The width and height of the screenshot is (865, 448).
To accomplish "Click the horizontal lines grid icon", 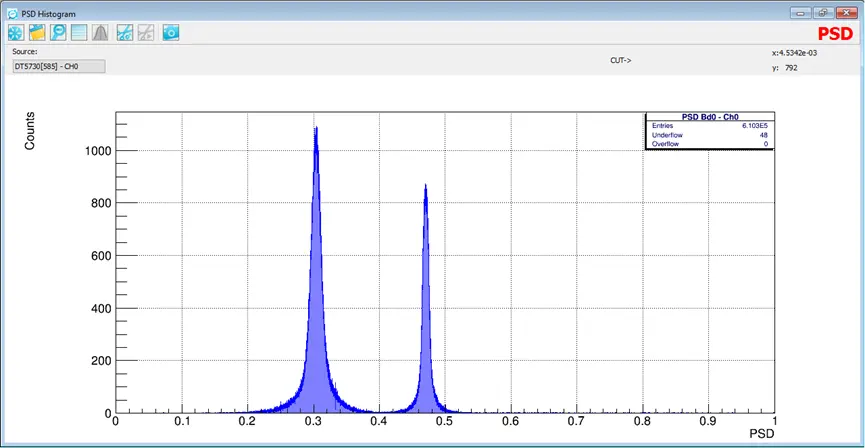I will tap(79, 33).
